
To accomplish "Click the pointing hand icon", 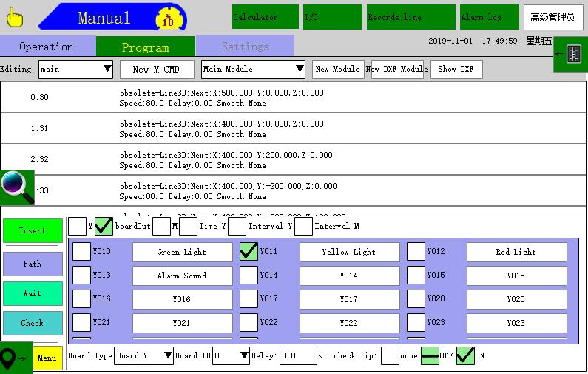I will click(x=15, y=17).
